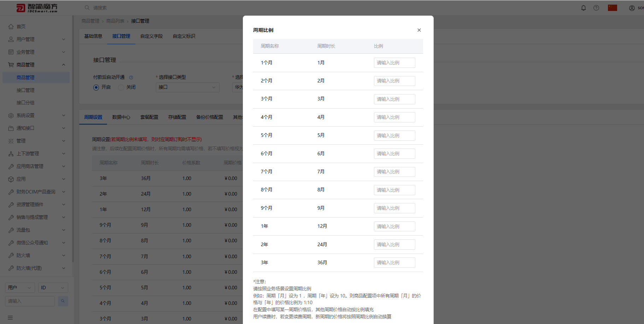Image resolution: width=644 pixels, height=324 pixels.
Task: Expand the 资源管理插件 menu chevron
Action: tap(64, 204)
